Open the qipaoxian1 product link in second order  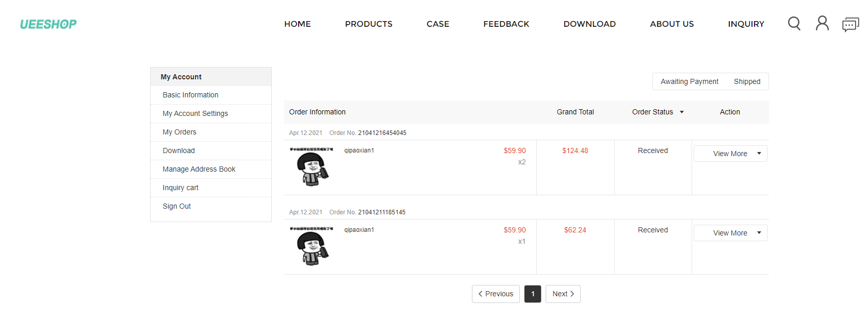359,230
